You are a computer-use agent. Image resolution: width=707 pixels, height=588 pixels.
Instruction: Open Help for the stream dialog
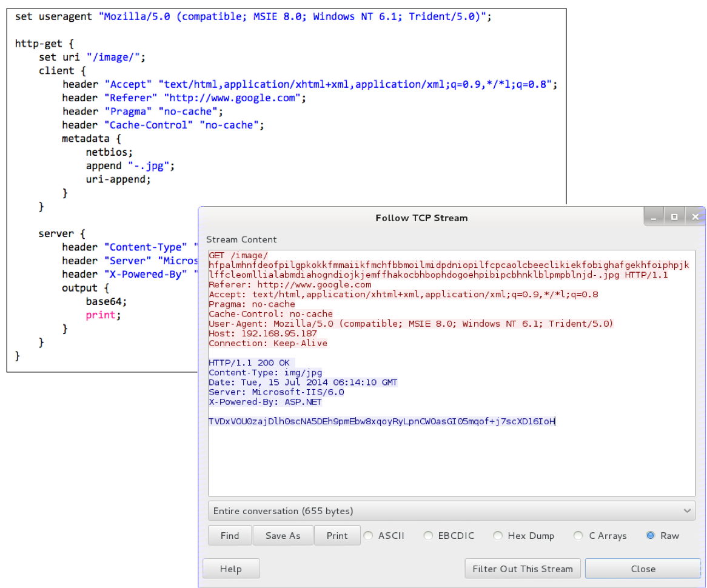click(x=230, y=569)
